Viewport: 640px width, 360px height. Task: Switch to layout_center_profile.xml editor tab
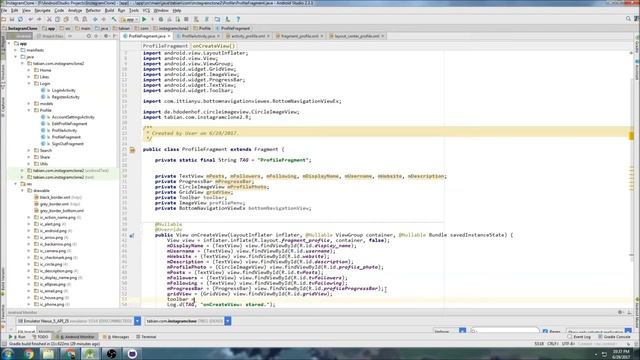(357, 36)
